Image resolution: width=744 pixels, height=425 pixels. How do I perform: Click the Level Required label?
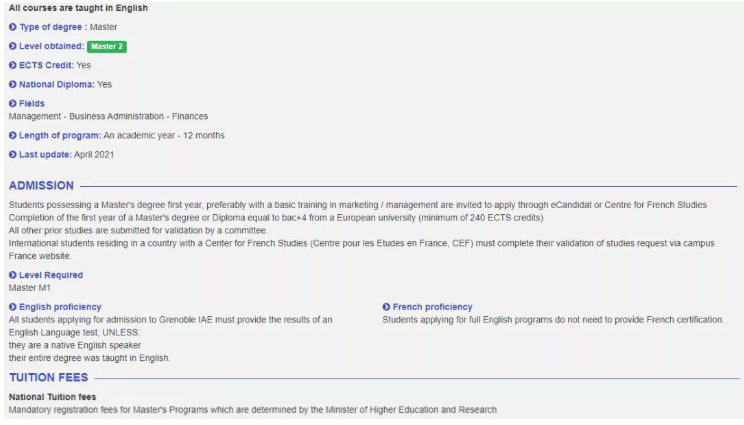[51, 275]
